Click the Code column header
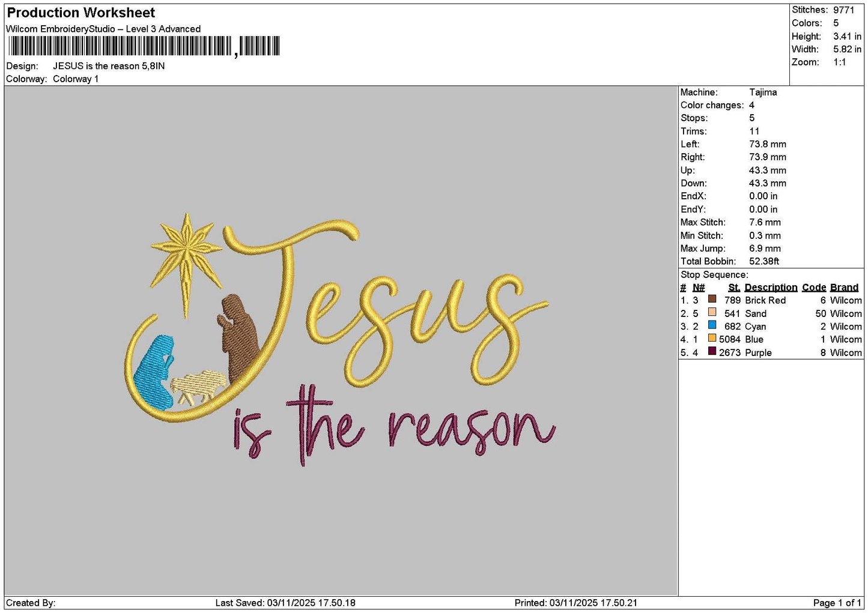Viewport: 868px width, 613px height. point(814,288)
